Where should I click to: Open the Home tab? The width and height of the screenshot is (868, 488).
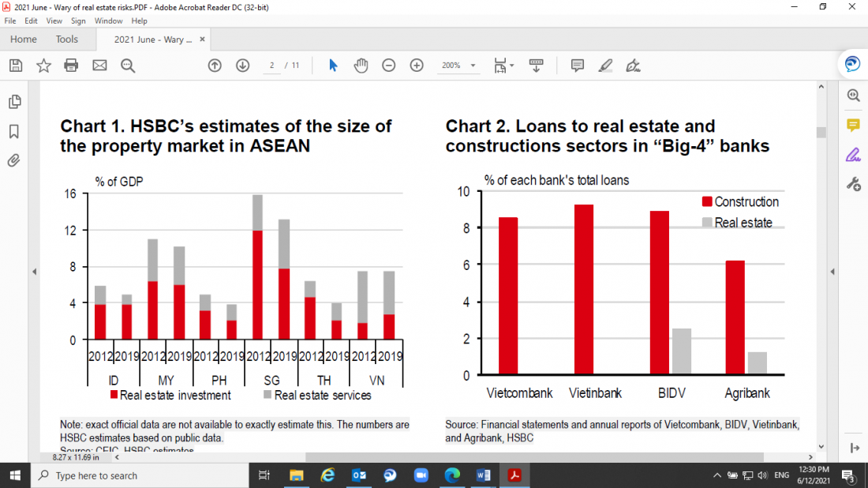(24, 39)
